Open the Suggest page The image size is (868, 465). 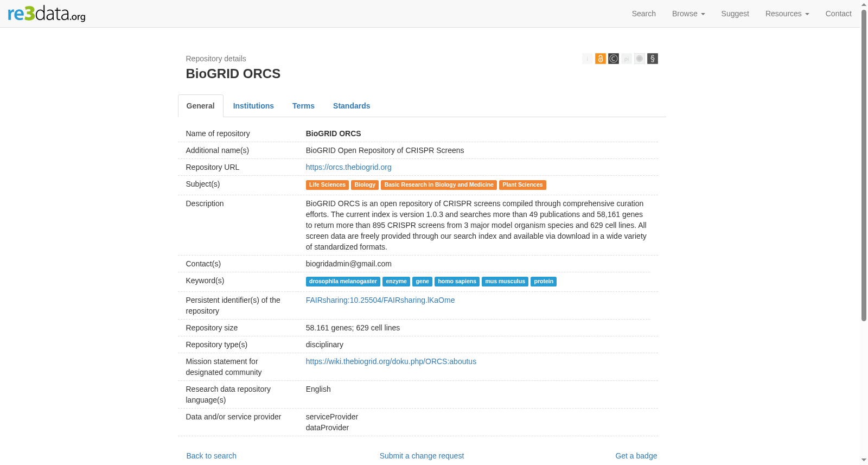coord(735,14)
